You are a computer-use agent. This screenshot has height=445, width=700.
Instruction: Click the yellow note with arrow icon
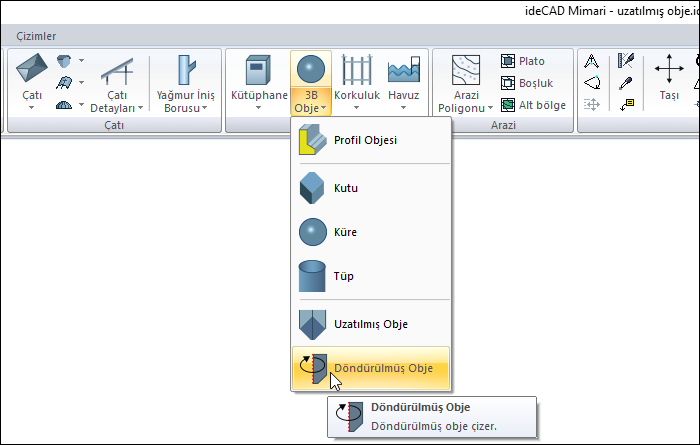627,105
